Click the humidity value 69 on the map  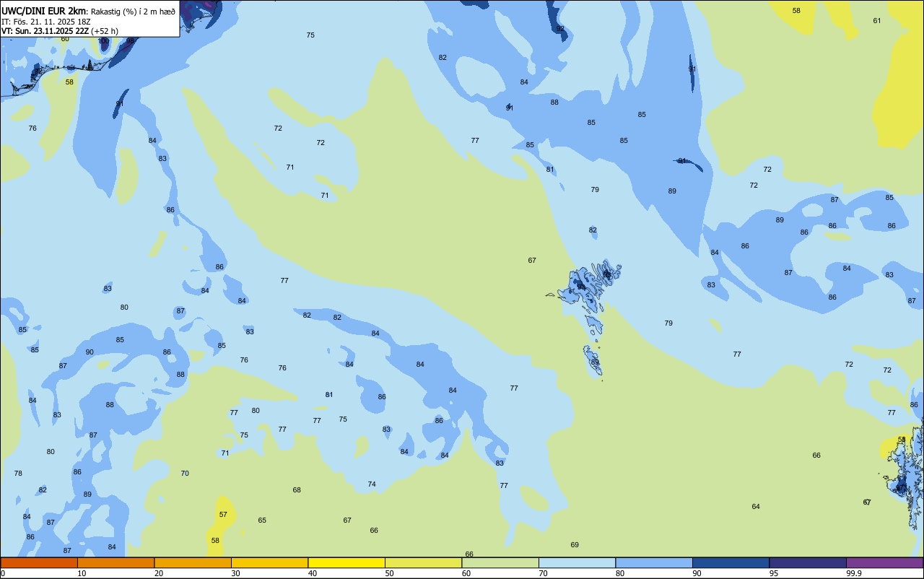(x=575, y=544)
